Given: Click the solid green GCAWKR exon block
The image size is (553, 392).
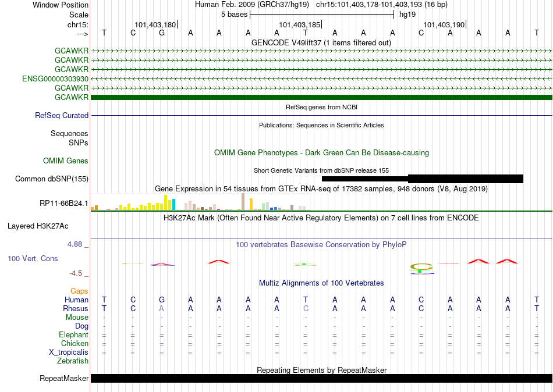Looking at the screenshot, I should click(x=321, y=97).
